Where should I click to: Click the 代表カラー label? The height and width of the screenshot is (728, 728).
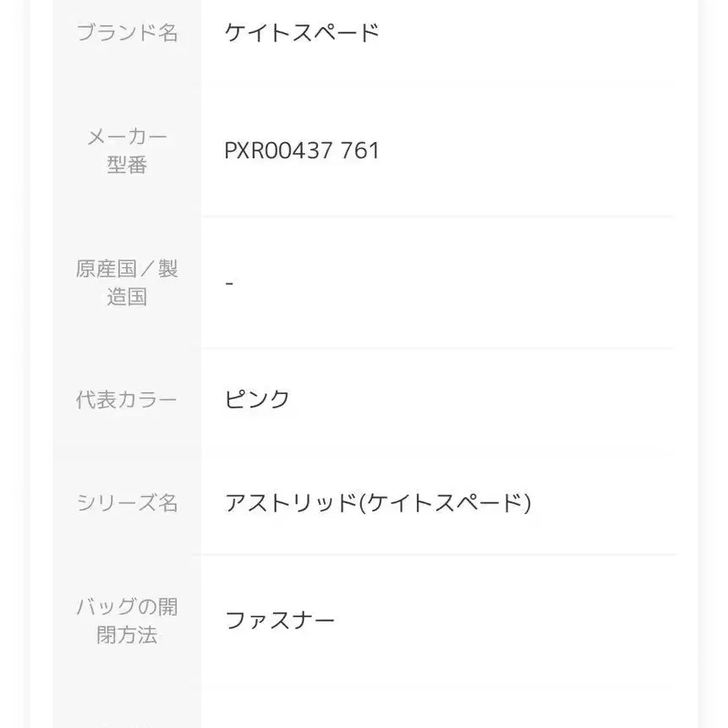coord(127,399)
